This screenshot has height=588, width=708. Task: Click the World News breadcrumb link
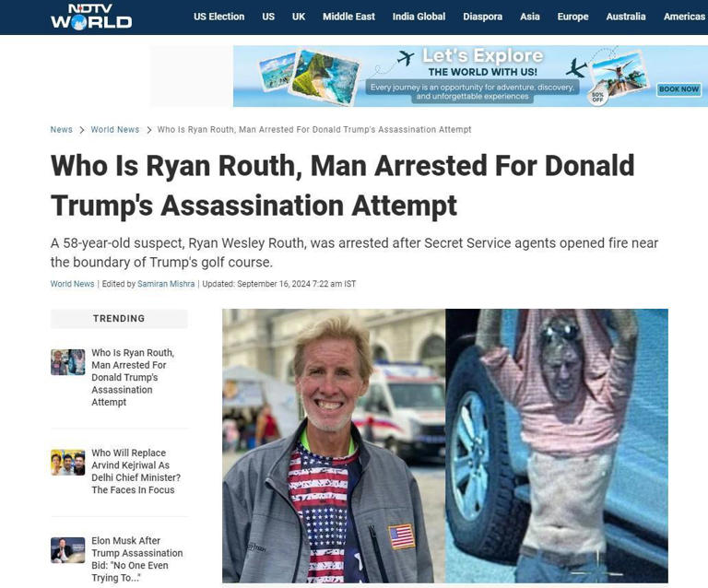[x=115, y=130]
